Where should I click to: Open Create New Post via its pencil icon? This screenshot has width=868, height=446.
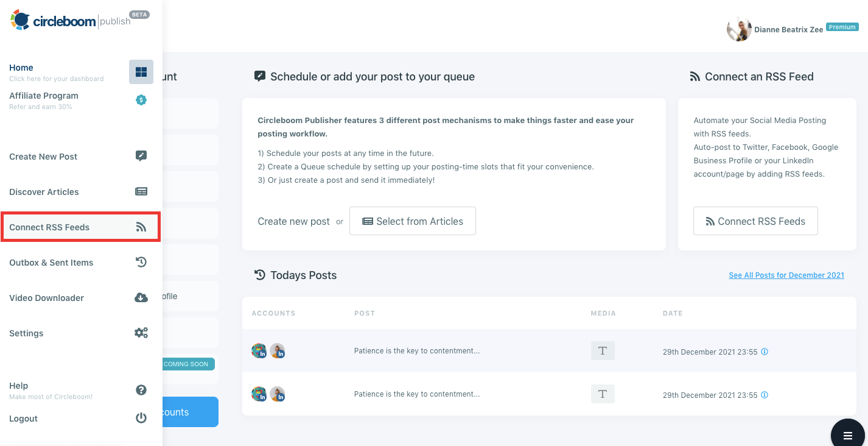141,155
